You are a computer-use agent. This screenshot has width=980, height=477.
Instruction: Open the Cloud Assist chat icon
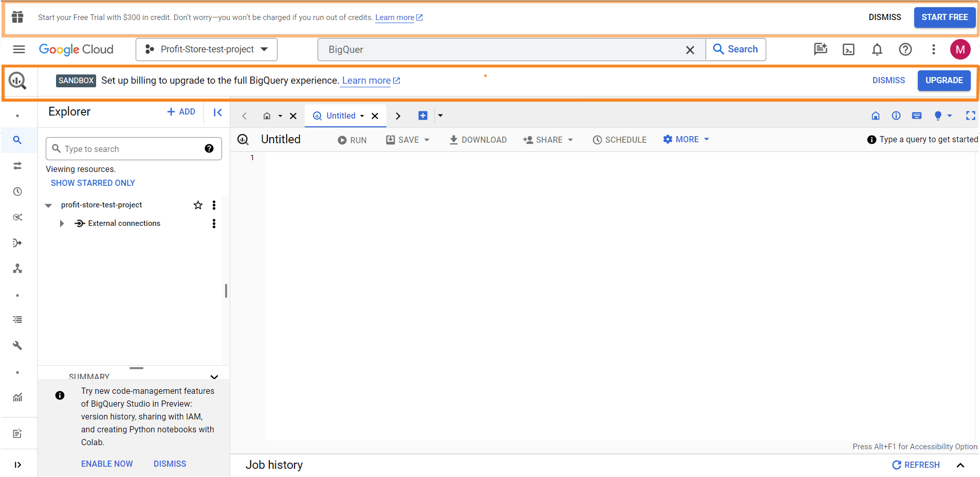821,49
